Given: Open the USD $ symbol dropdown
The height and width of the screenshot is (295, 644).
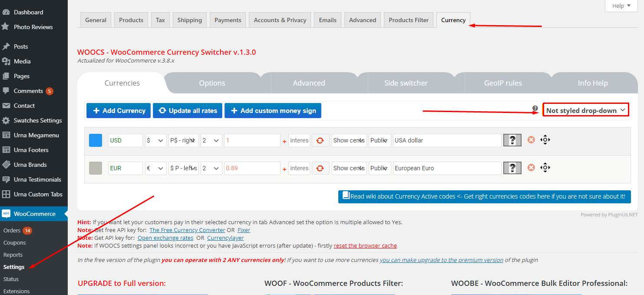Looking at the screenshot, I should click(x=155, y=140).
